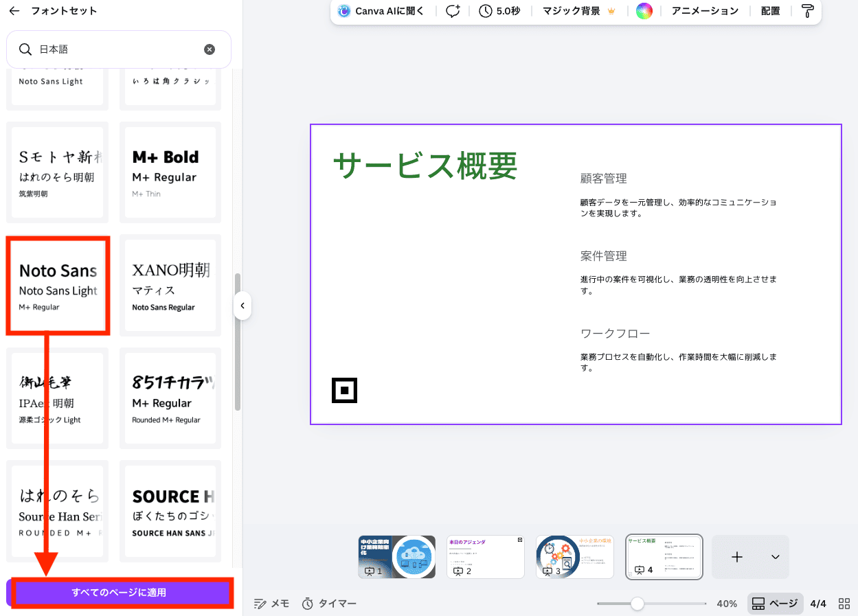Open the アニメーション menu
Image resolution: width=858 pixels, height=616 pixels.
coord(705,11)
